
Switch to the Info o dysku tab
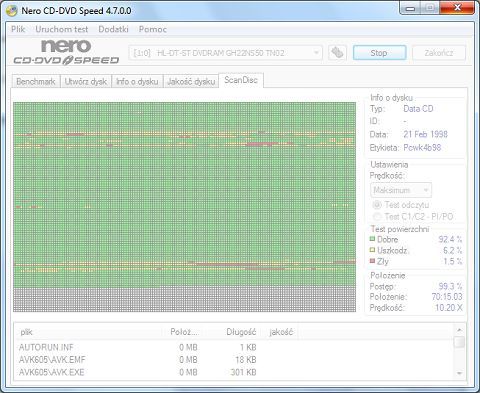click(x=137, y=81)
